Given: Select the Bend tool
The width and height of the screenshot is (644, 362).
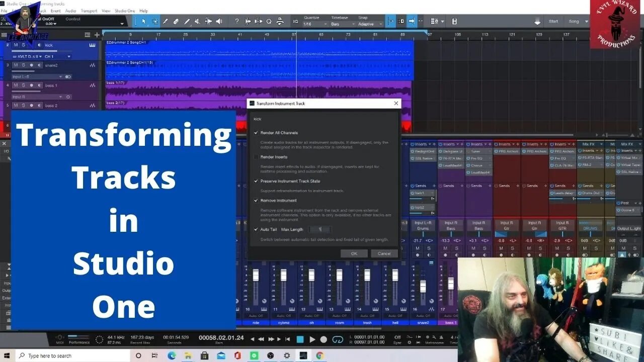Looking at the screenshot, I should [208, 21].
